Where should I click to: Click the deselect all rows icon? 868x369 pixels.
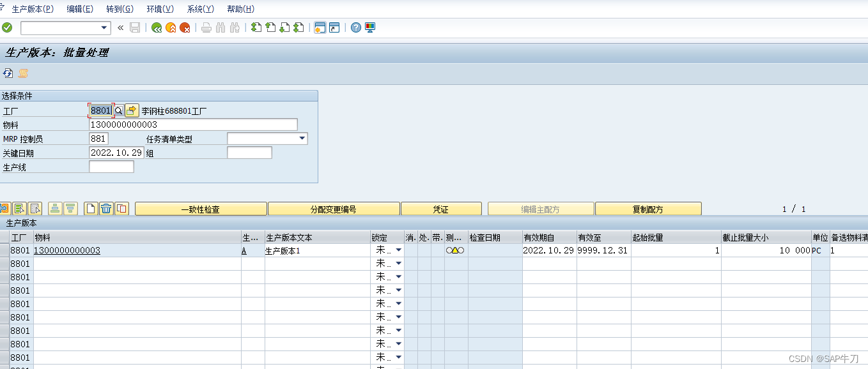pos(34,208)
